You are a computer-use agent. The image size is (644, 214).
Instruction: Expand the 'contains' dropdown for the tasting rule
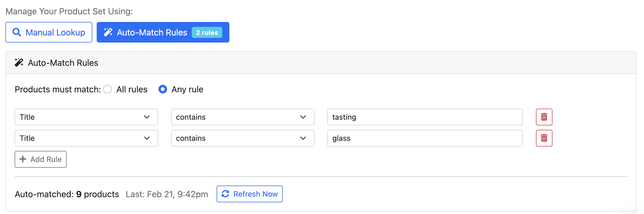pyautogui.click(x=242, y=117)
